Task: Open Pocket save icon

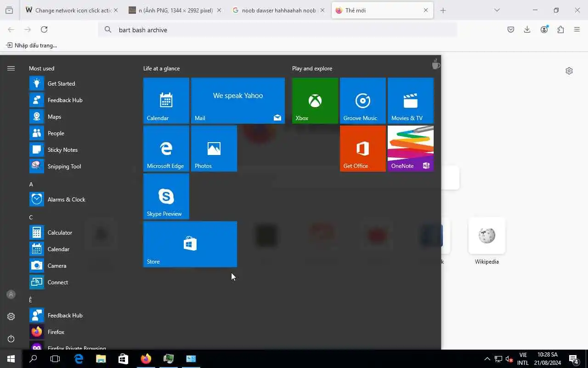Action: coord(511,29)
